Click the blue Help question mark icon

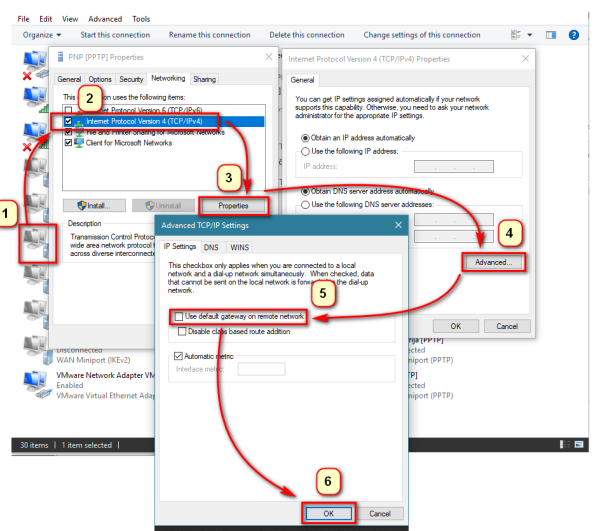click(574, 35)
